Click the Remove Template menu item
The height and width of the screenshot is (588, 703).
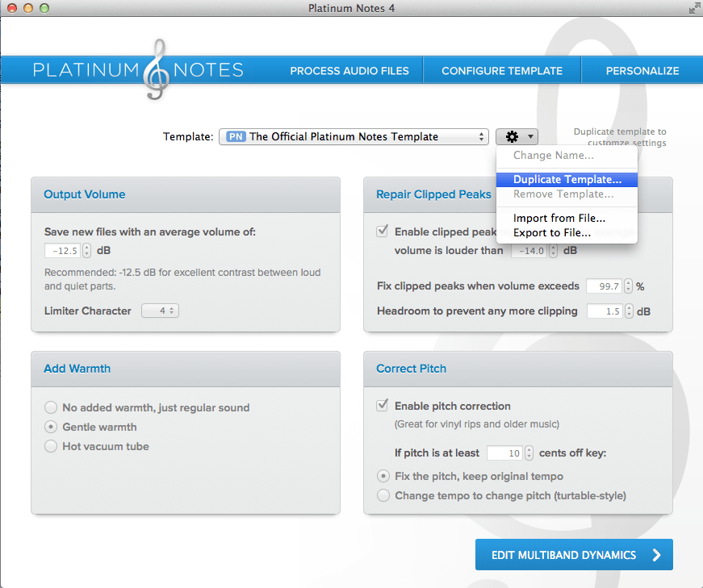[x=567, y=194]
